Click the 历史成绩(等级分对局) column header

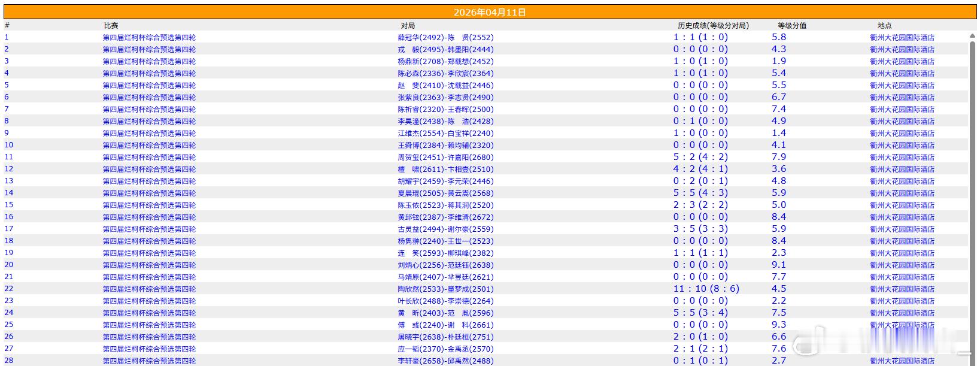713,25
